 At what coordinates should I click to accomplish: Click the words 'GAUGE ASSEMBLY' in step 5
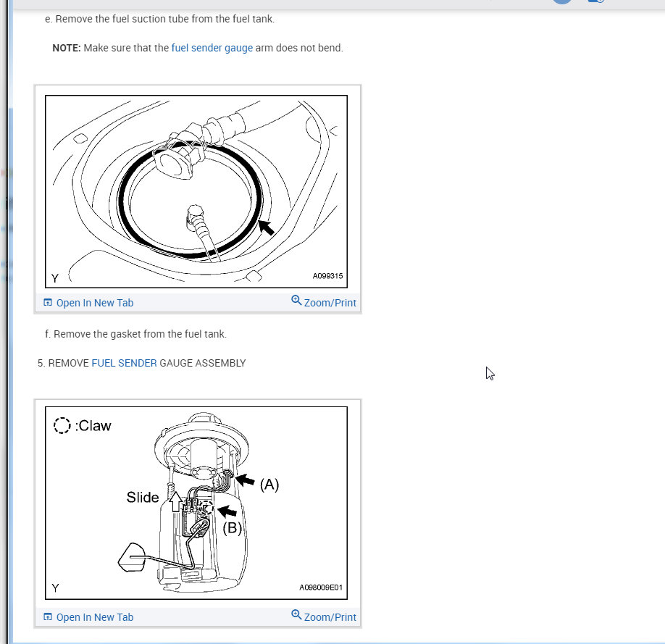[x=203, y=363]
